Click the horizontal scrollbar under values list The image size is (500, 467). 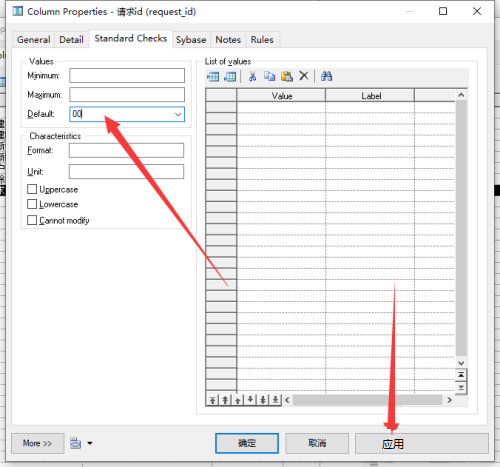point(368,400)
